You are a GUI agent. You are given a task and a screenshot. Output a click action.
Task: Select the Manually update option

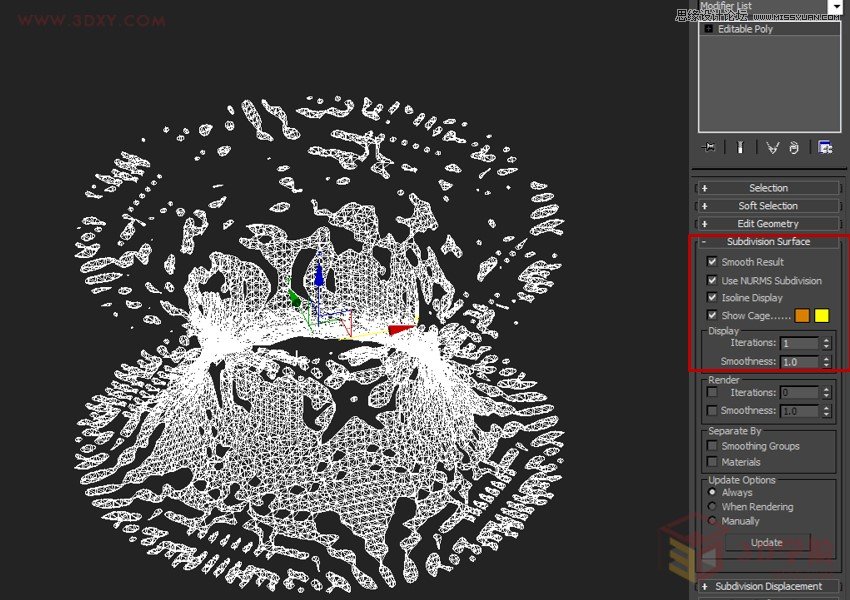713,520
